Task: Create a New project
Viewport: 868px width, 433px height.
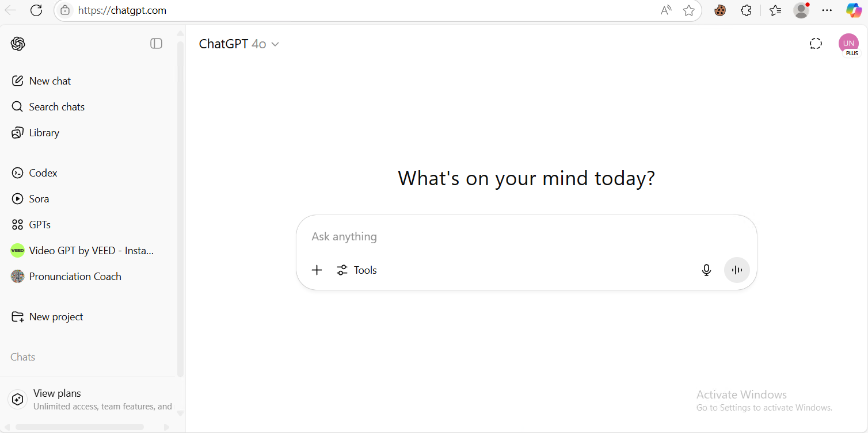Action: 56,317
